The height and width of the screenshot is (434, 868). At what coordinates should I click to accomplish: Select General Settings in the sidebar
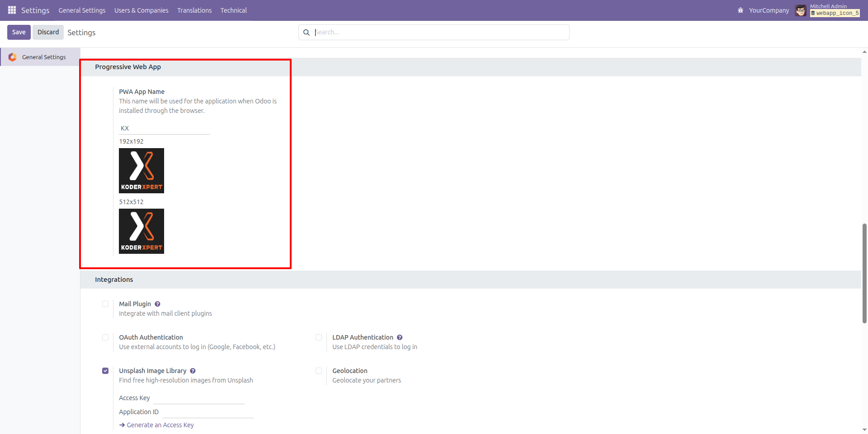point(40,57)
